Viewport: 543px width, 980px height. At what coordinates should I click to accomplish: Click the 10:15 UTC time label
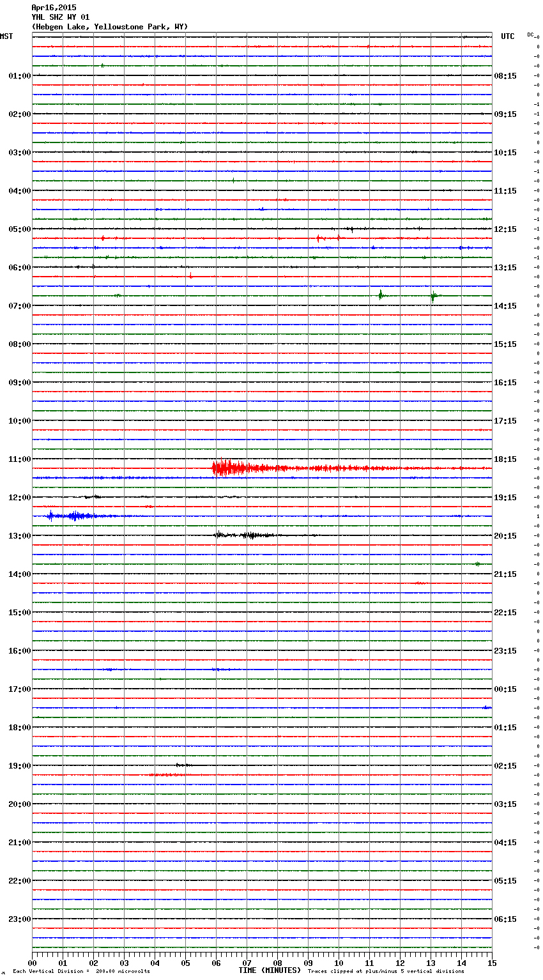coord(505,153)
